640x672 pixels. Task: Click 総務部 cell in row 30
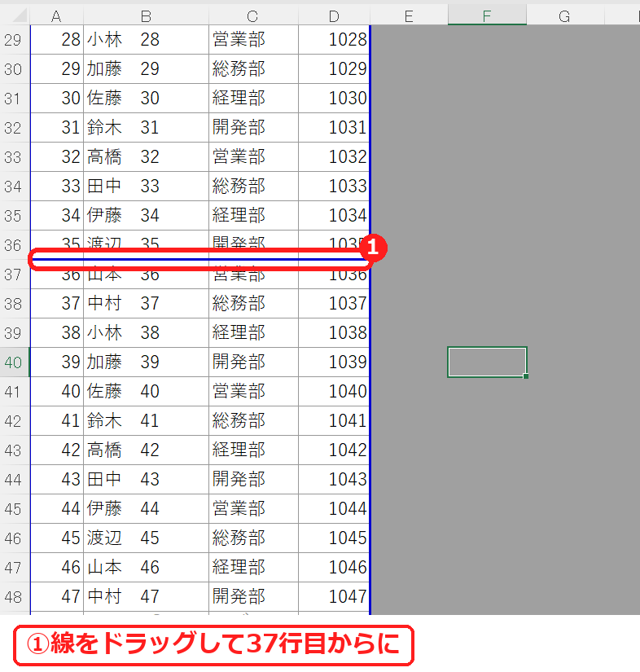tap(253, 69)
